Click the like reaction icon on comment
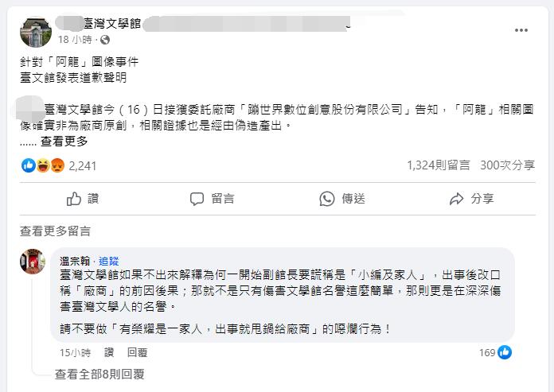 (x=505, y=352)
